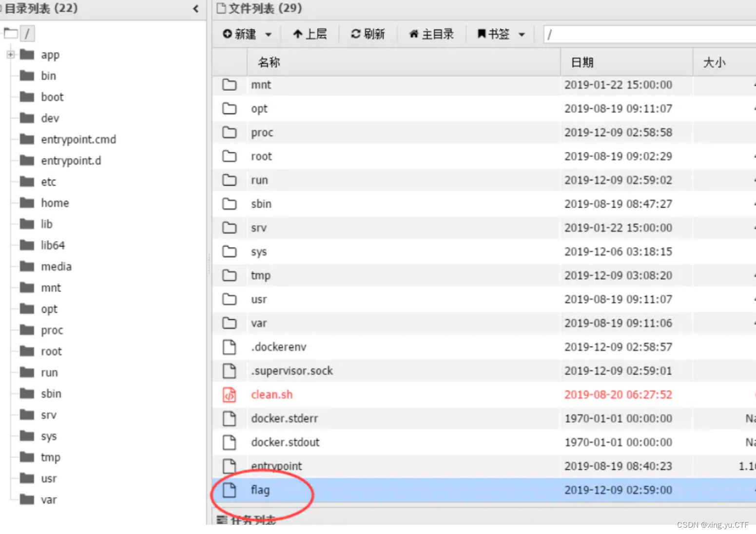Open the 新建 dropdown arrow
The height and width of the screenshot is (534, 756).
[x=268, y=34]
